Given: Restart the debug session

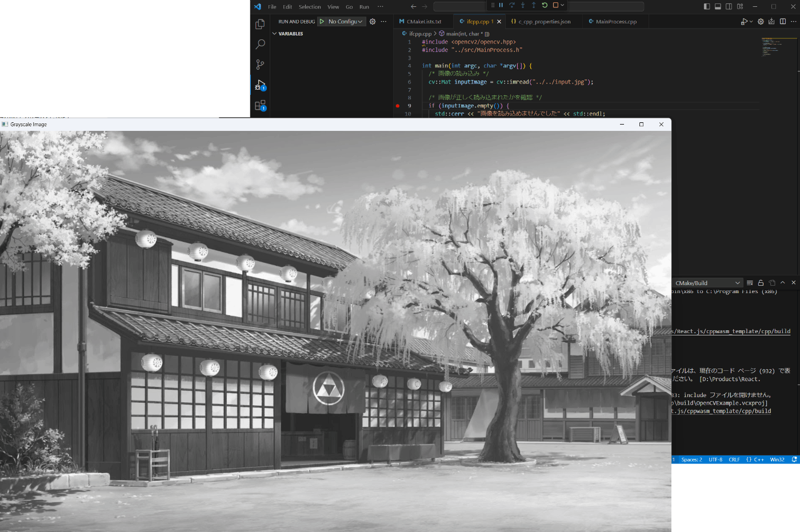Looking at the screenshot, I should (545, 5).
